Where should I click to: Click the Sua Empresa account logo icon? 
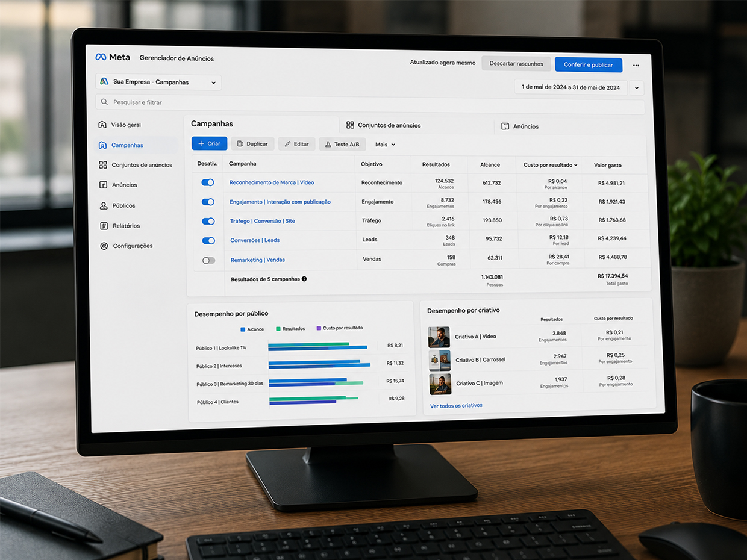[104, 82]
